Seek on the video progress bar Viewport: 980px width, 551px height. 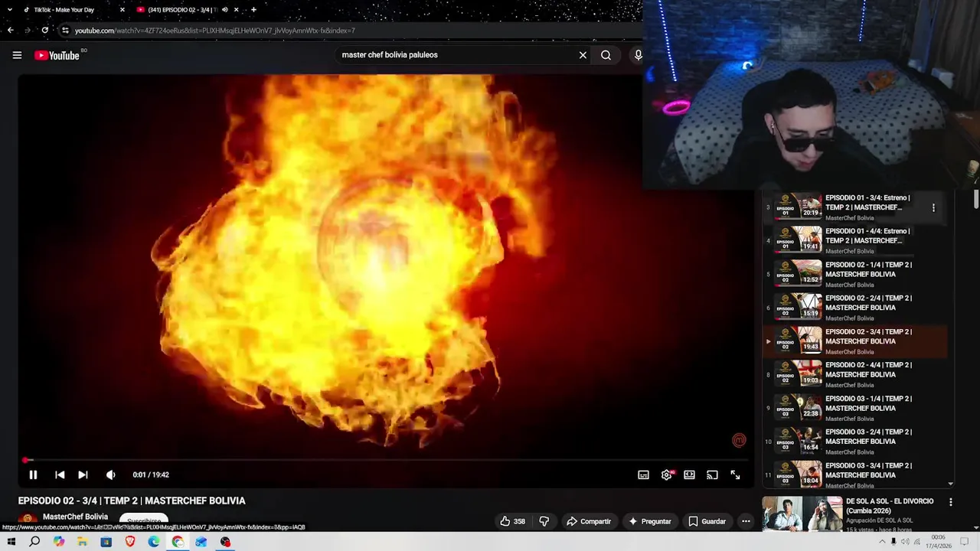387,460
